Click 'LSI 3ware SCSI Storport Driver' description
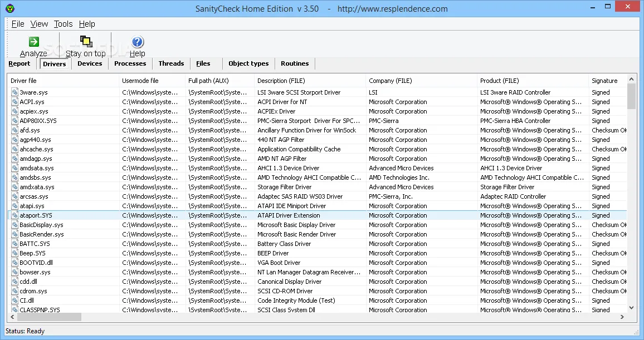 point(299,92)
